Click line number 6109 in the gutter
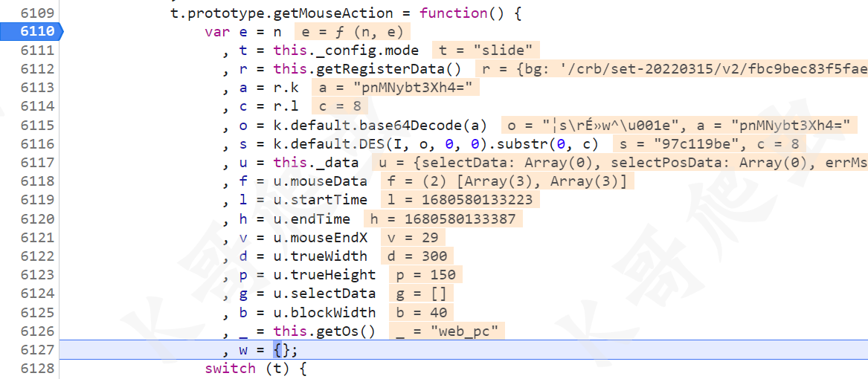The image size is (868, 379). pyautogui.click(x=38, y=13)
